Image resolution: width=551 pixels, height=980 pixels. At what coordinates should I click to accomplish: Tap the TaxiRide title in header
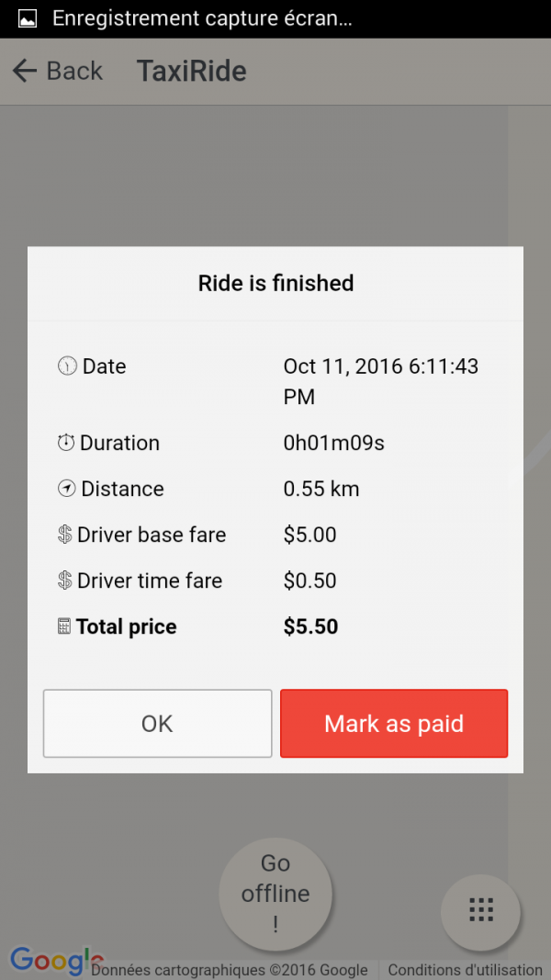click(x=192, y=71)
